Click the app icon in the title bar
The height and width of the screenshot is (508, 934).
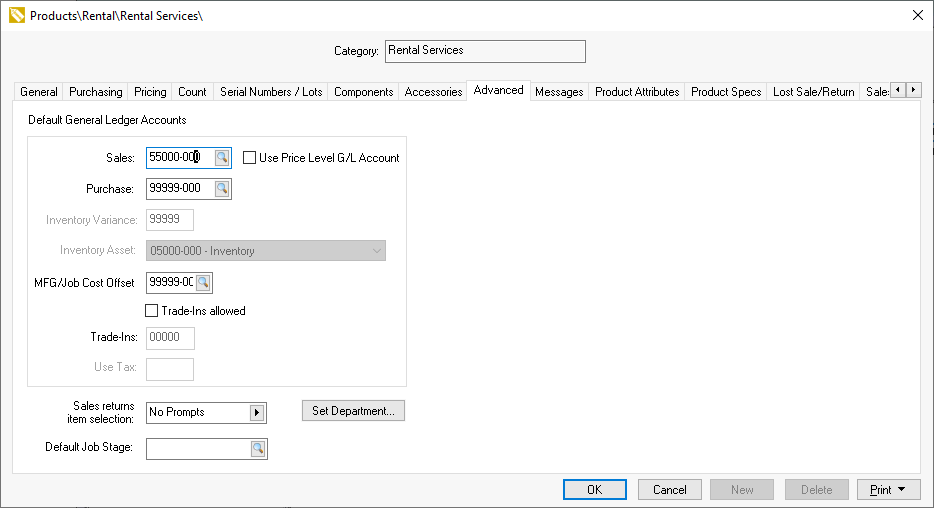pos(16,15)
